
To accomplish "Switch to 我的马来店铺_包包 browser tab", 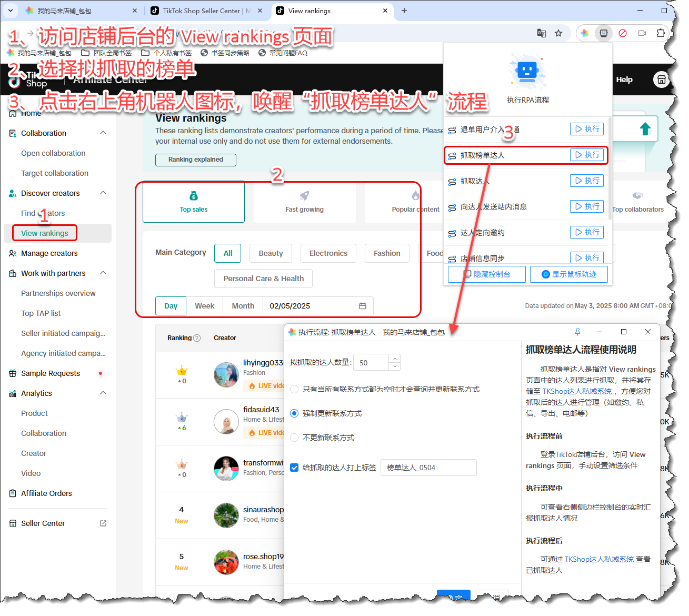I will (82, 11).
